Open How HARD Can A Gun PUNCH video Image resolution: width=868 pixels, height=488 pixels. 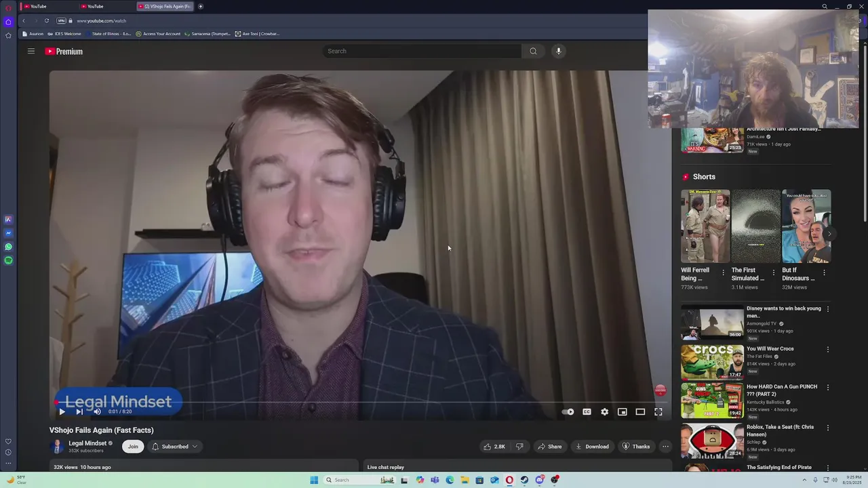click(712, 401)
